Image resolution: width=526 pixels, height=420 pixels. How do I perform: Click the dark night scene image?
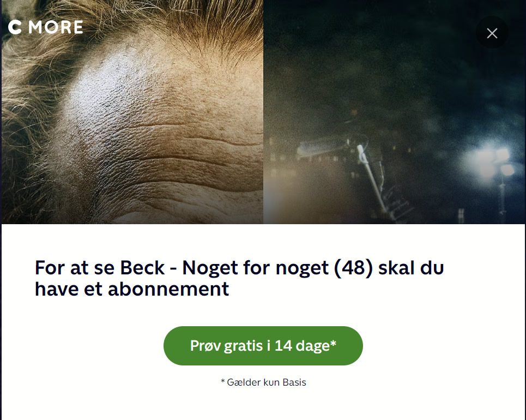394,112
